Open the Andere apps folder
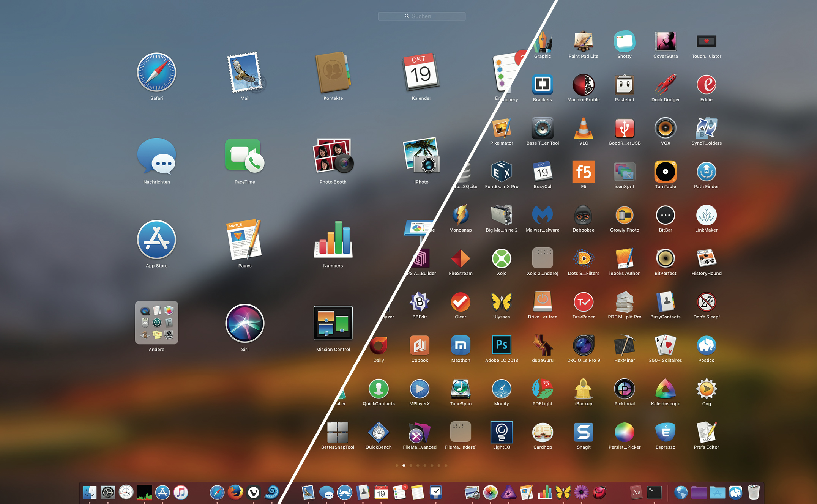817x504 pixels. pyautogui.click(x=156, y=323)
